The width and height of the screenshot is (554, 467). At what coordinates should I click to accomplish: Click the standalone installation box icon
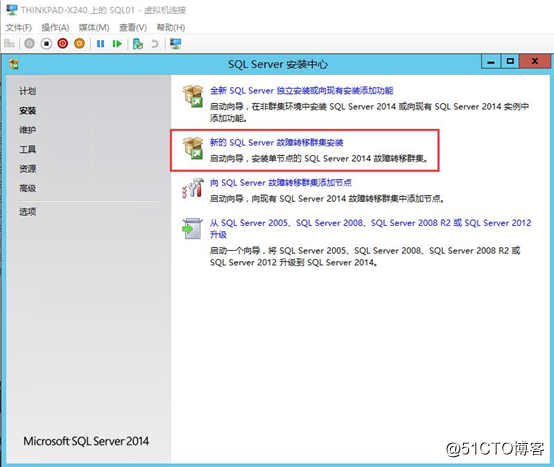pyautogui.click(x=193, y=96)
